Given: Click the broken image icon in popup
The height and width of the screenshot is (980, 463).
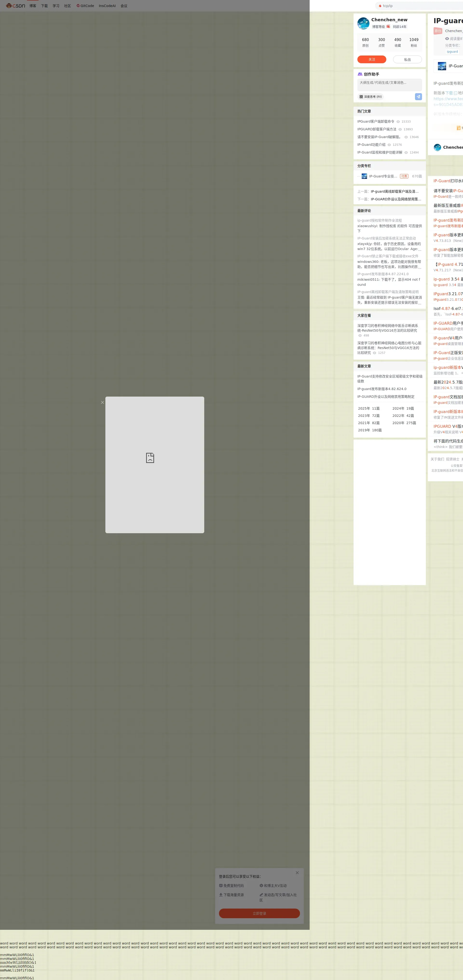Looking at the screenshot, I should pos(150,458).
